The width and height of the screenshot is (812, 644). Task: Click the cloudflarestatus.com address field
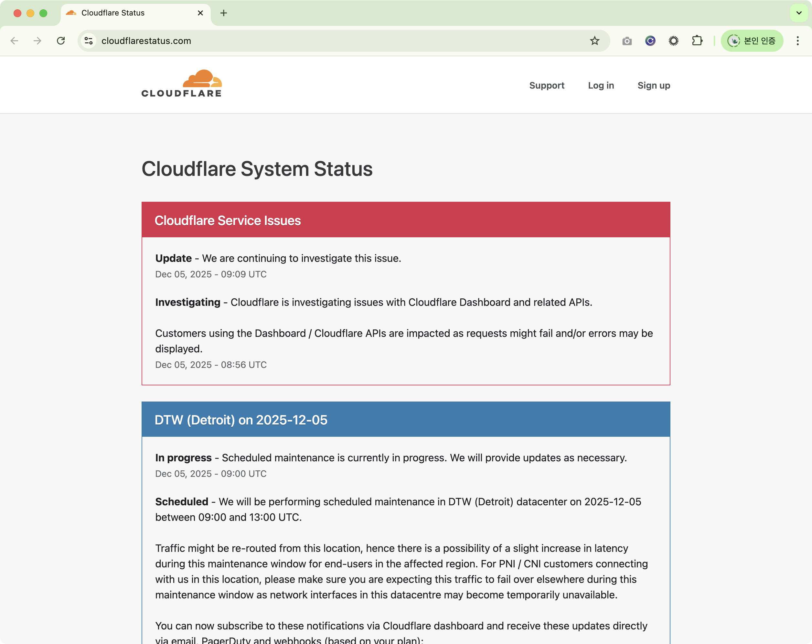click(x=301, y=41)
